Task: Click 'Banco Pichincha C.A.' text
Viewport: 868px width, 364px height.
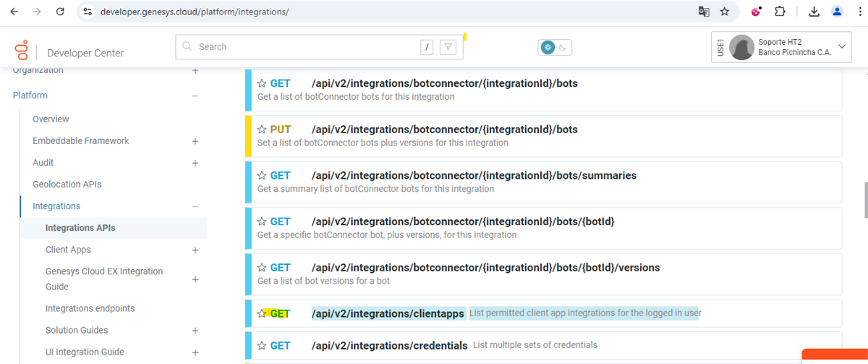Action: [x=794, y=53]
